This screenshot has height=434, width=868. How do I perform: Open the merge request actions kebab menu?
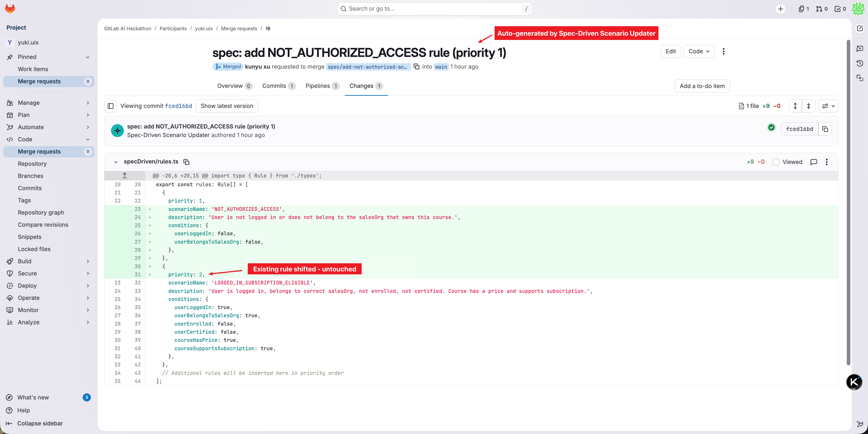coord(723,51)
